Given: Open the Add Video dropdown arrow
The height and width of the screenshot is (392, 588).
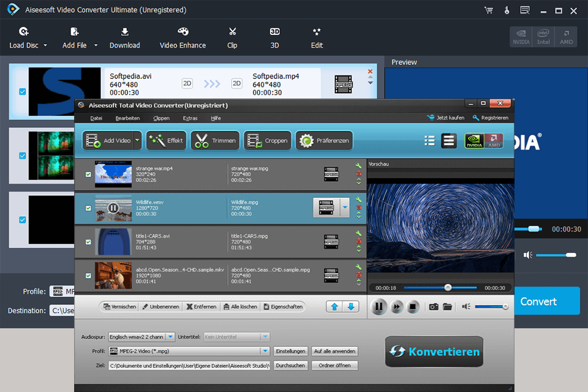Looking at the screenshot, I should coord(137,140).
